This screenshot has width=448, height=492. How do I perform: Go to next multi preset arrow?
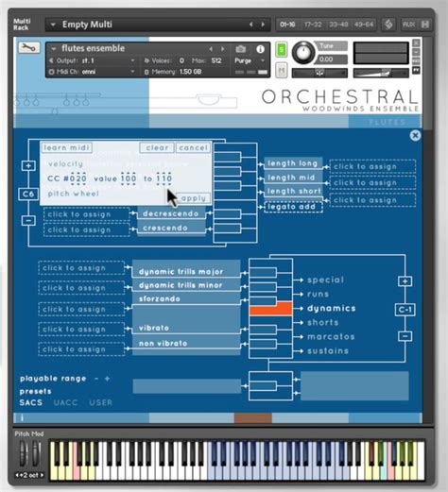[263, 25]
